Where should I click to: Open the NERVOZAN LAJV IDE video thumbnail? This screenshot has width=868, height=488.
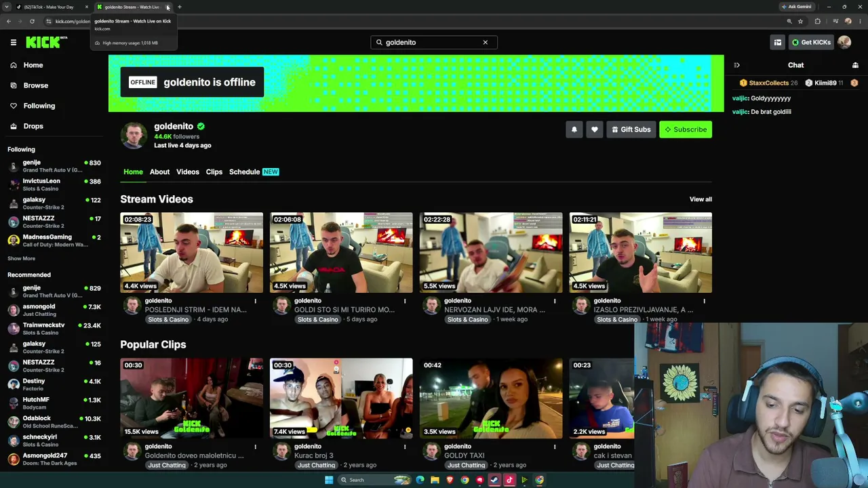pyautogui.click(x=491, y=253)
